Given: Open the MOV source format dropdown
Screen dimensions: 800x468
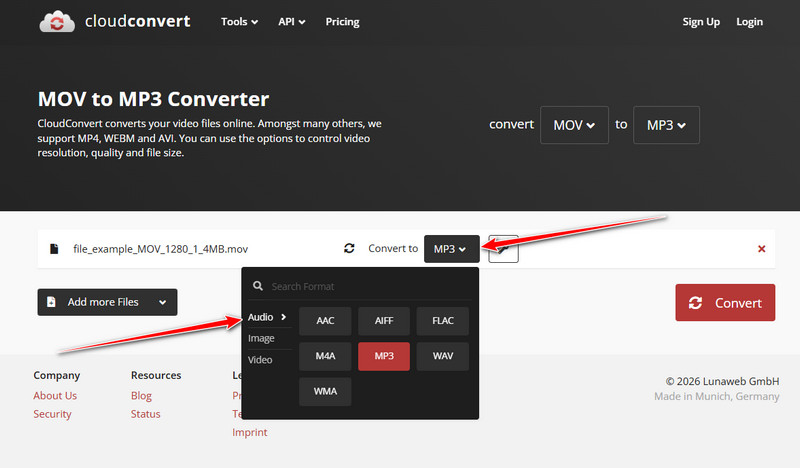Looking at the screenshot, I should pos(574,125).
